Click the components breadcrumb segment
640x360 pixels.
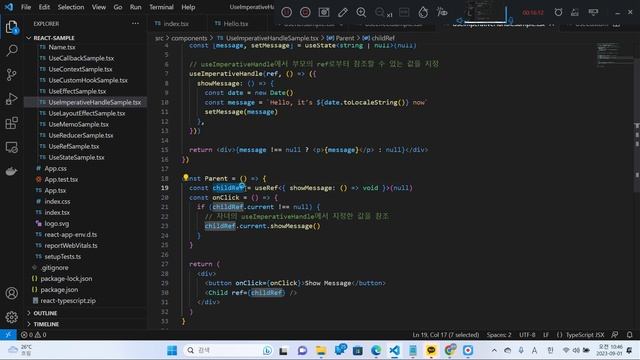[x=189, y=38]
